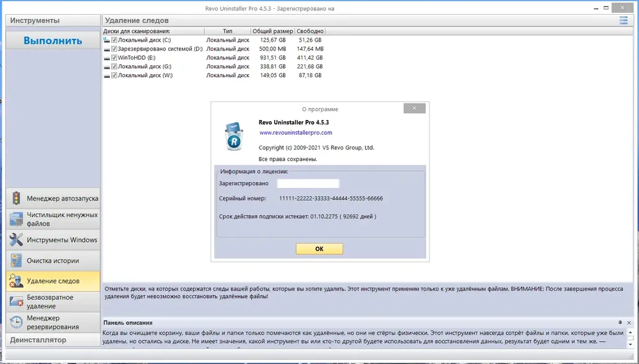639x364 pixels.
Task: Click the 221,68 GB free cell
Action: (x=310, y=66)
